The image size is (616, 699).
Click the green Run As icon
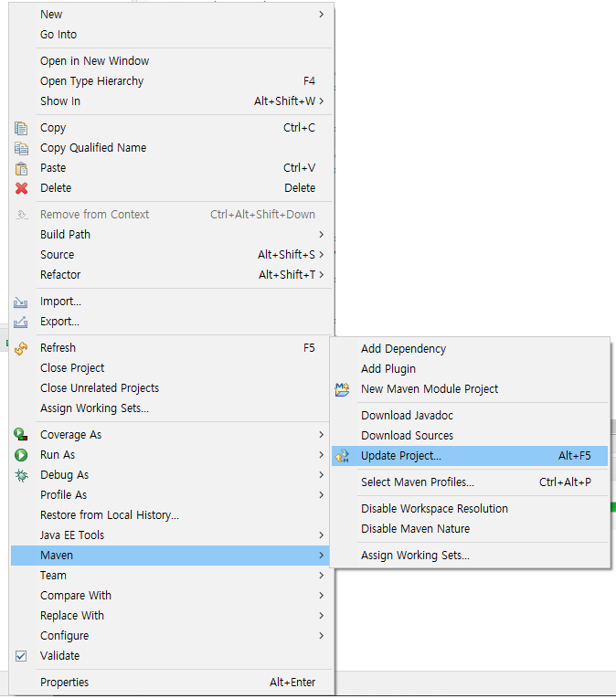[21, 455]
